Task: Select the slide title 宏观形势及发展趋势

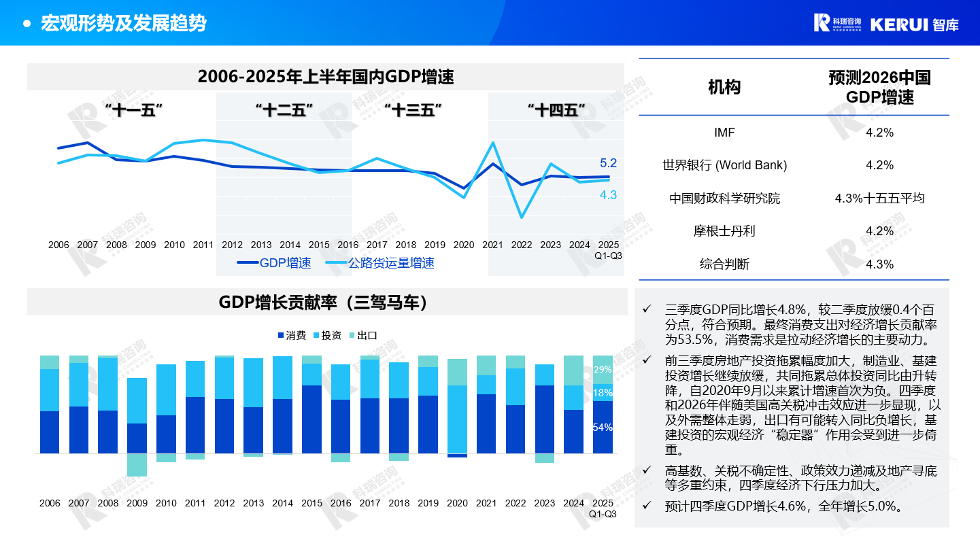Action: [123, 24]
